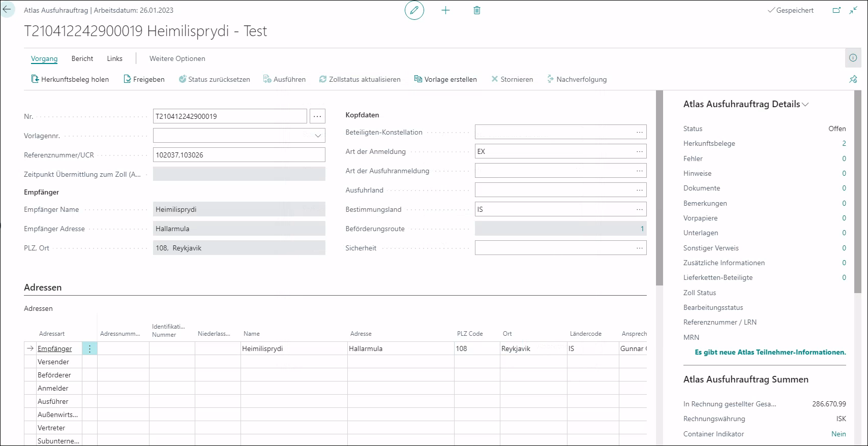Open Ausfuhrland lookup ellipsis
The image size is (868, 446).
639,190
